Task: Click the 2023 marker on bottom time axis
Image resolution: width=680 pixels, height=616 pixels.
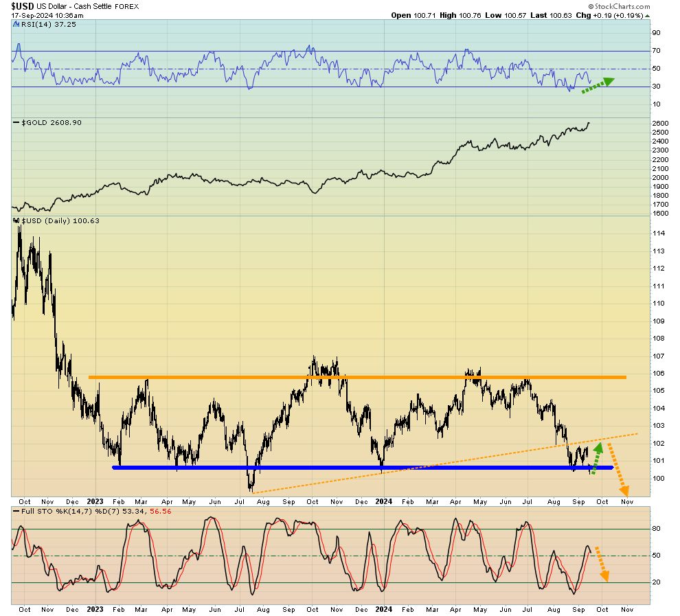Action: [x=95, y=608]
